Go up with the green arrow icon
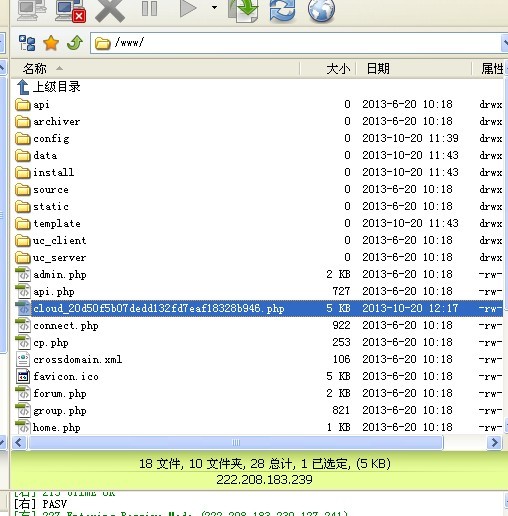Screen dimensions: 508x516 pos(75,43)
